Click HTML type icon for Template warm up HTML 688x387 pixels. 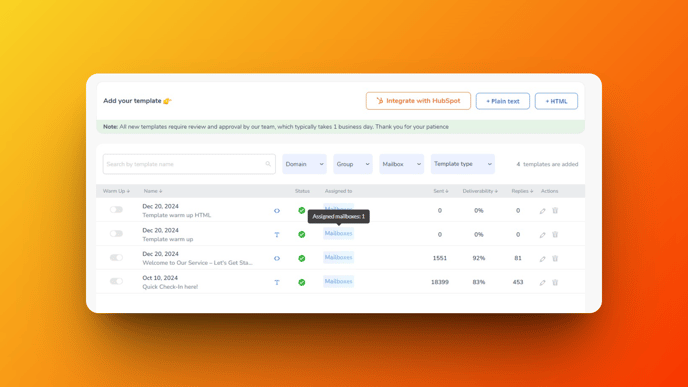pyautogui.click(x=277, y=211)
